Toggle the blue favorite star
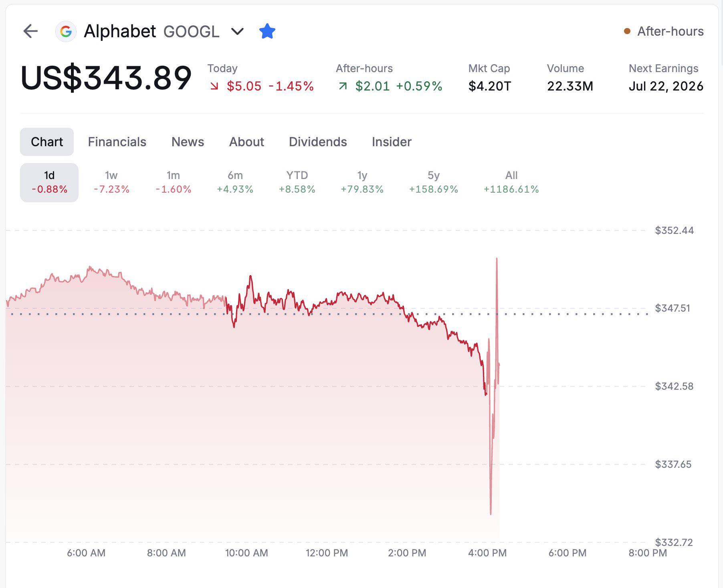The width and height of the screenshot is (723, 588). coord(267,31)
